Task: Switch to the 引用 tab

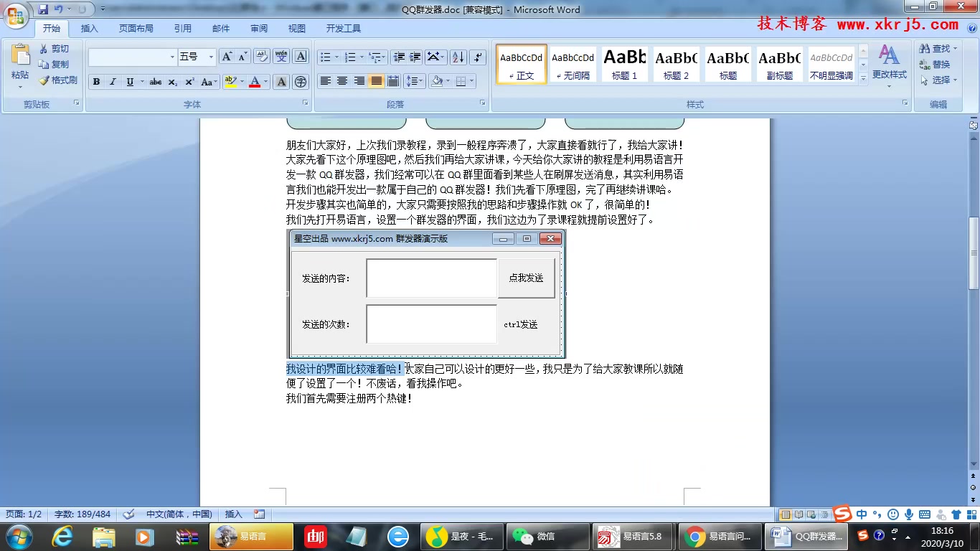Action: [x=183, y=29]
